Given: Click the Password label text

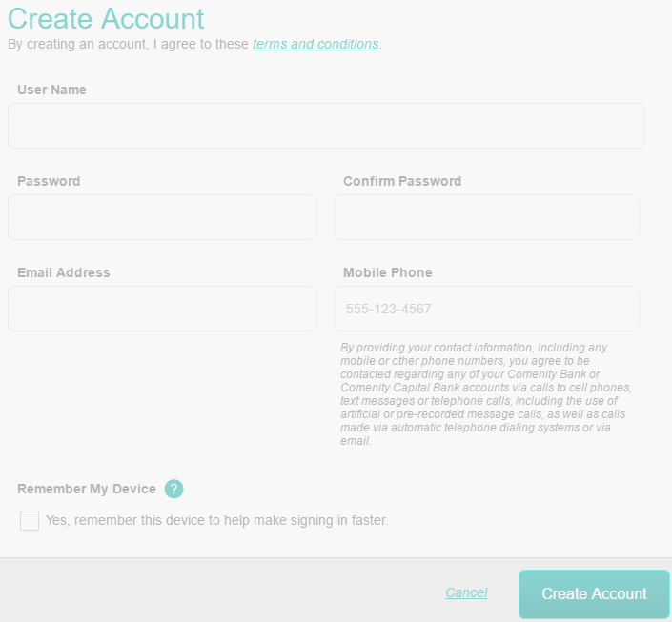Looking at the screenshot, I should pyautogui.click(x=49, y=181).
